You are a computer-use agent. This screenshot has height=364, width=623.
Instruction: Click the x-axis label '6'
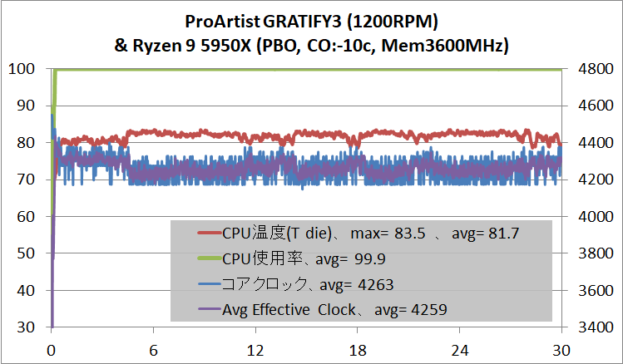(153, 351)
